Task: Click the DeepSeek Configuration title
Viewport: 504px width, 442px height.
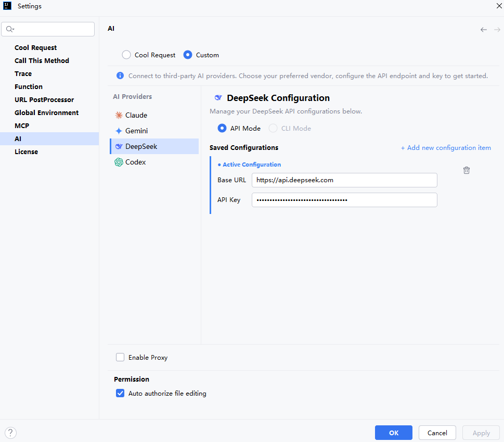Action: coord(278,98)
